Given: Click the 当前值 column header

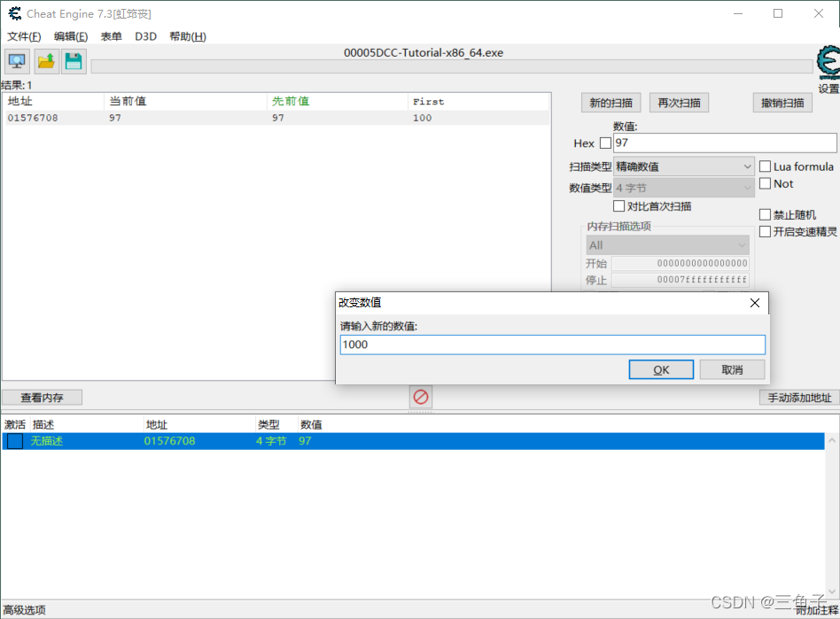Looking at the screenshot, I should [185, 101].
